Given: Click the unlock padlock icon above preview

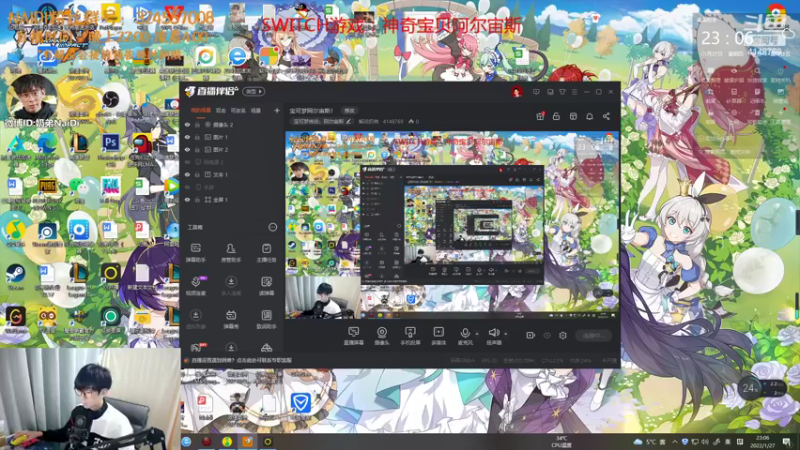Looking at the screenshot, I should (556, 116).
